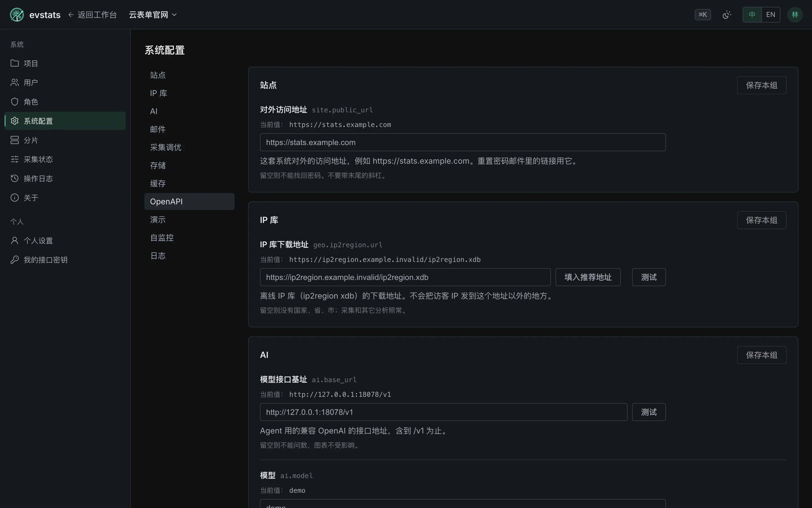The height and width of the screenshot is (508, 812).
Task: Open 关于 in the sidebar
Action: pyautogui.click(x=65, y=197)
